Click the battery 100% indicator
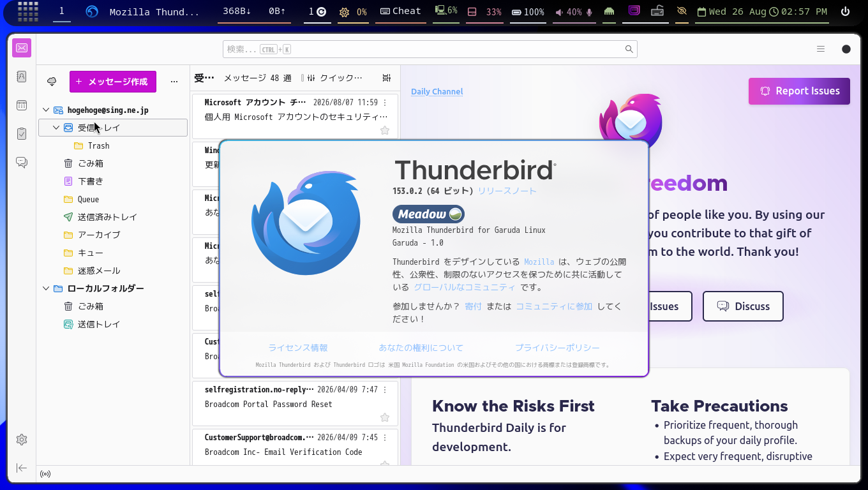This screenshot has height=490, width=868. click(528, 11)
